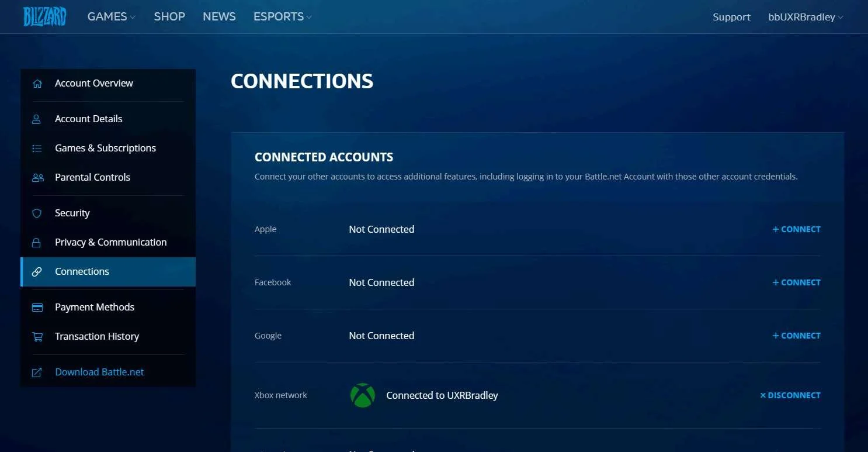Click the Apple row label
This screenshot has width=868, height=452.
266,229
